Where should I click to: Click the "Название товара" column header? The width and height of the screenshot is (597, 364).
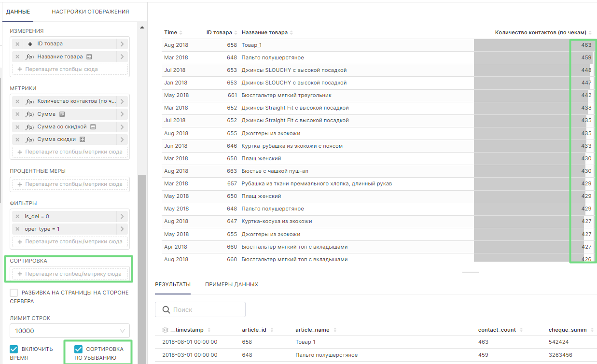click(x=264, y=33)
